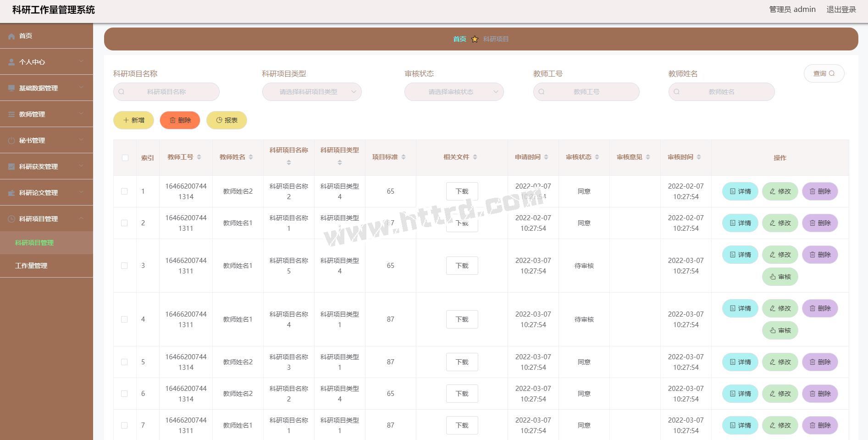Click the 教师管理 list icon
This screenshot has width=868, height=440.
11,114
